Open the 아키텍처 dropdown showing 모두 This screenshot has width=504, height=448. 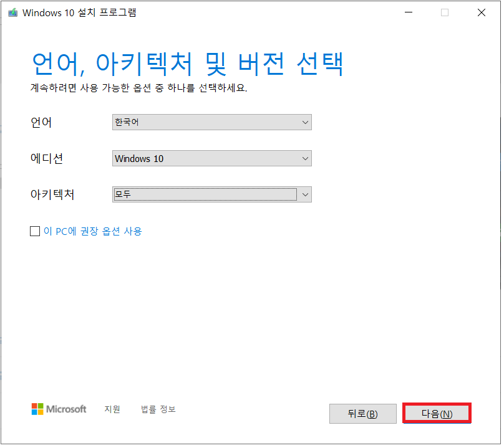[x=213, y=196]
